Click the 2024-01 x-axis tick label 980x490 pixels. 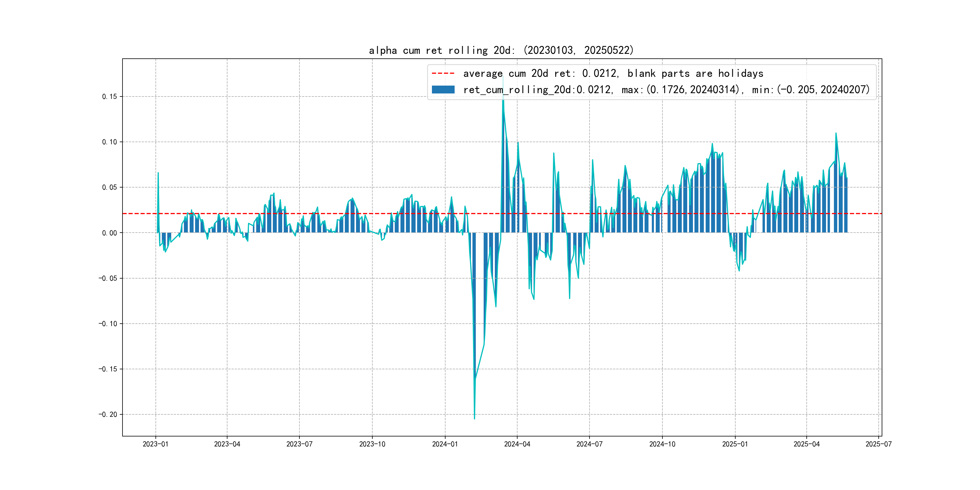pyautogui.click(x=445, y=444)
